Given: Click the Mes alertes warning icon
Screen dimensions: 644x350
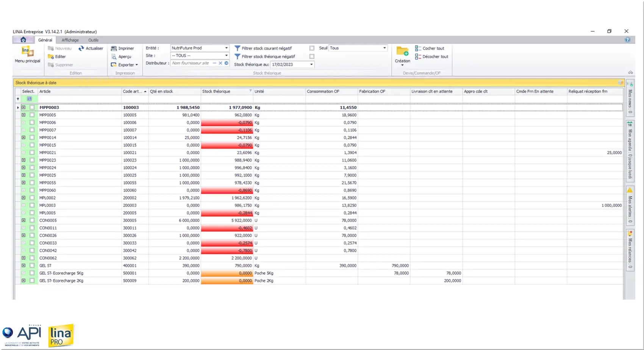Looking at the screenshot, I should click(630, 190).
